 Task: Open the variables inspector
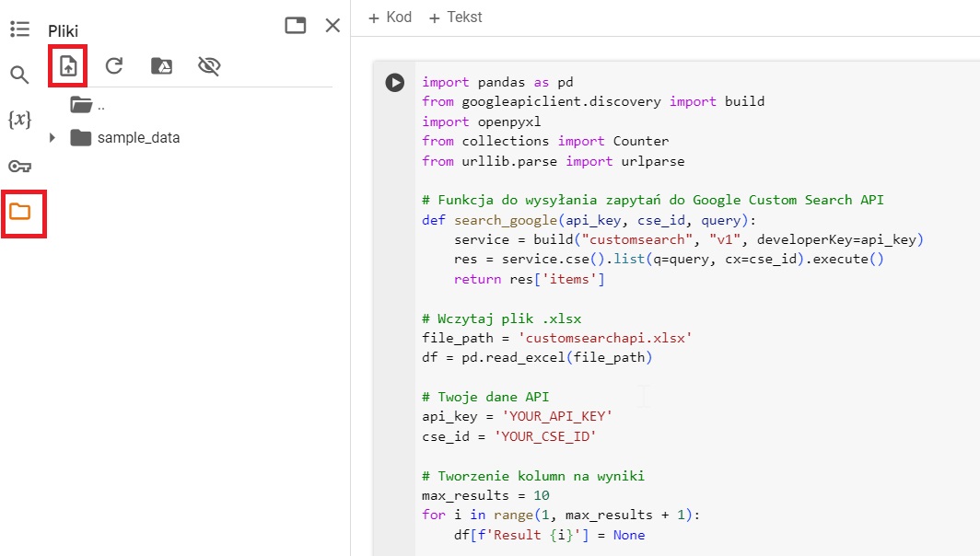[19, 119]
